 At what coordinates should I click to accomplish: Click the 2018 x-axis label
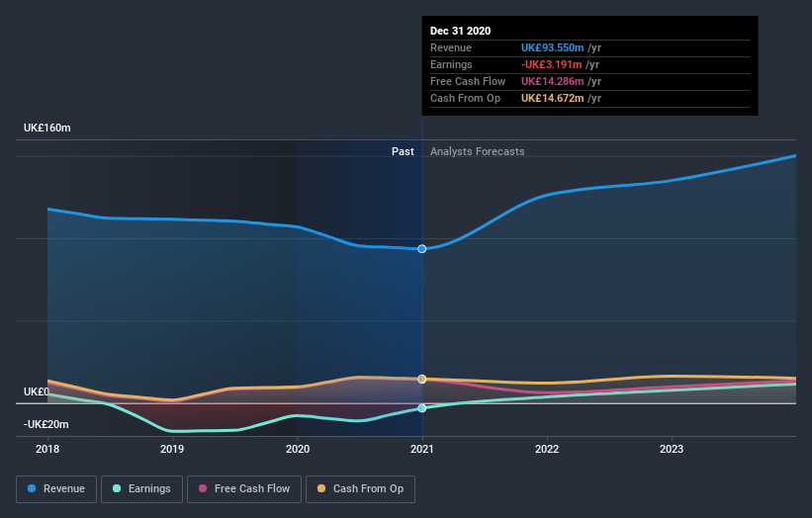coord(47,449)
